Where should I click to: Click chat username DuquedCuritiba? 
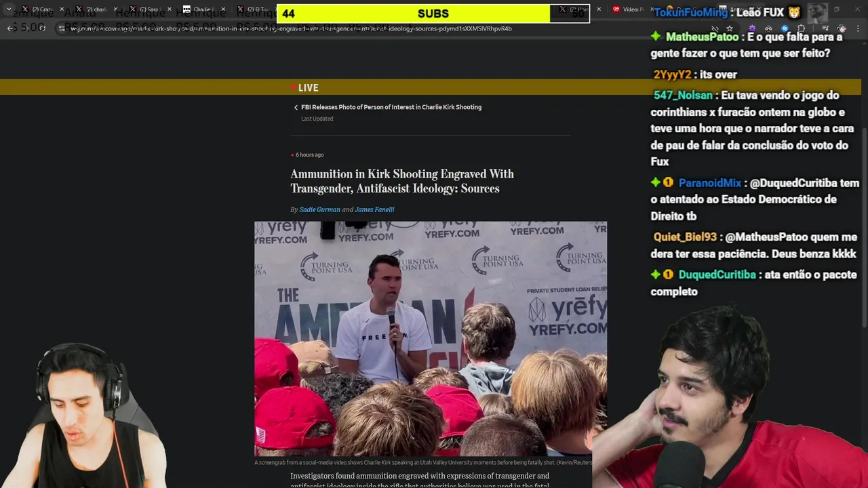(717, 274)
